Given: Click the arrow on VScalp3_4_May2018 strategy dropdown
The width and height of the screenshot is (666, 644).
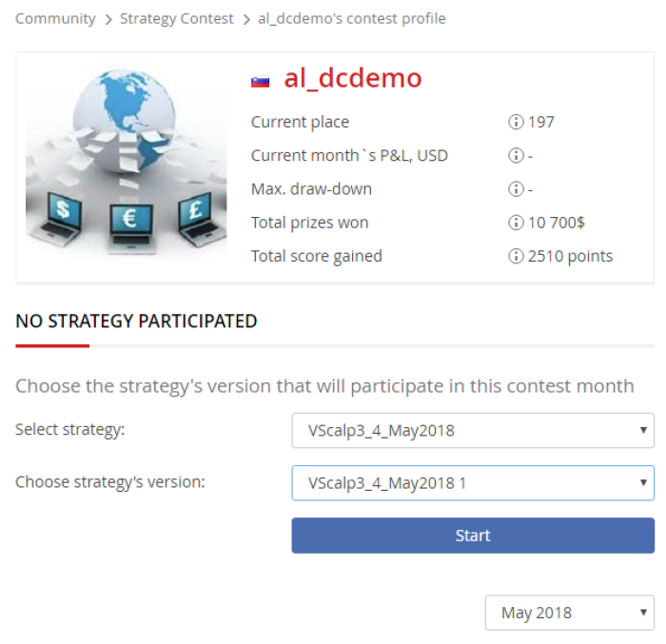Looking at the screenshot, I should [x=643, y=430].
